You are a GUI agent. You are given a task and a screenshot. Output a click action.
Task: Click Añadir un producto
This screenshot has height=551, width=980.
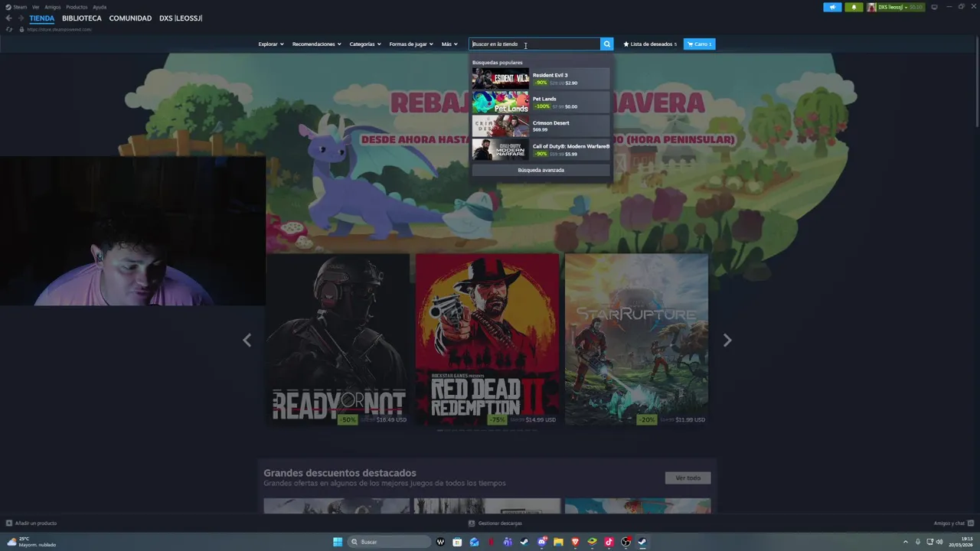(31, 523)
